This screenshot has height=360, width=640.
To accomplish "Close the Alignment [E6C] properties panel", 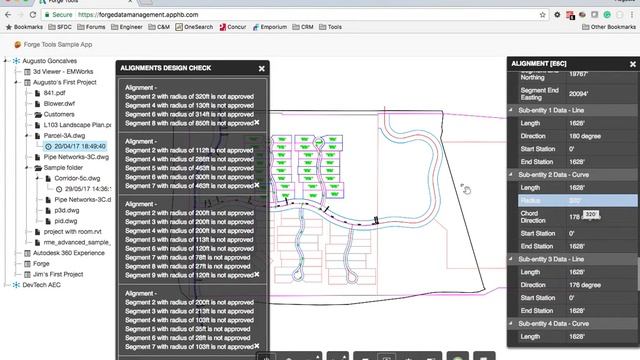I will pyautogui.click(x=633, y=64).
